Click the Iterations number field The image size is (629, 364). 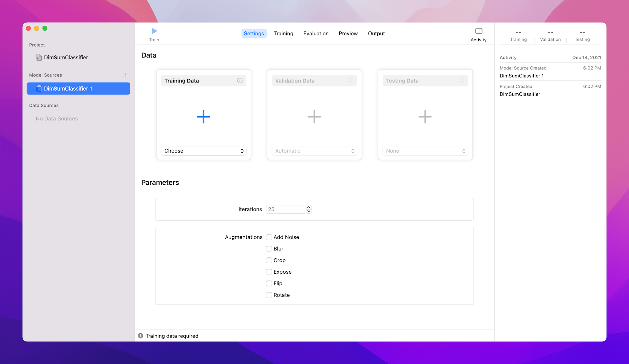[286, 209]
